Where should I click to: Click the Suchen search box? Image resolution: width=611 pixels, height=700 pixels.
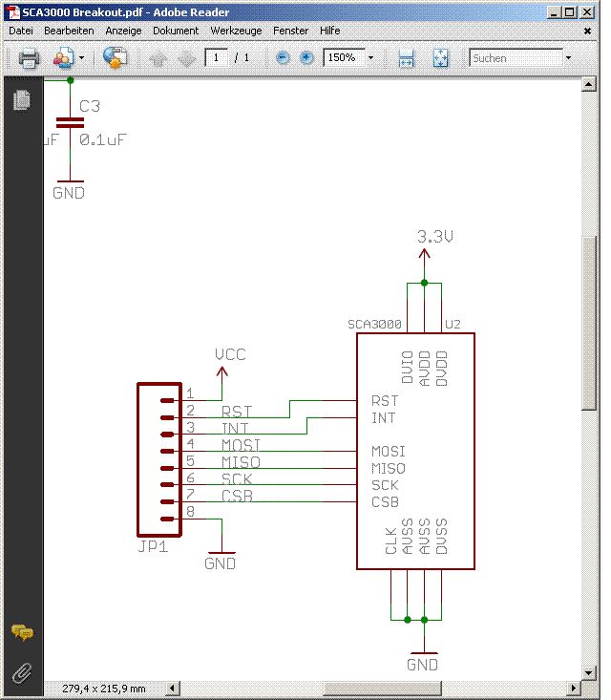coord(516,58)
